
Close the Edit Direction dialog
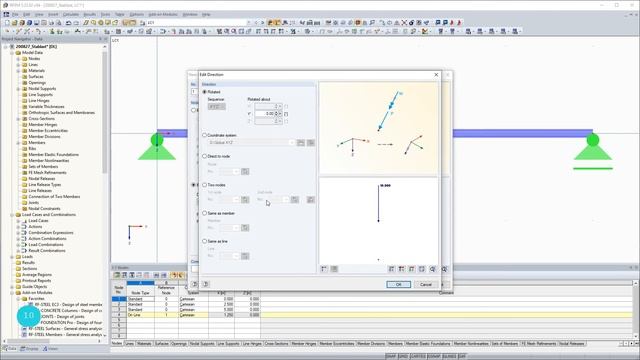click(436, 75)
